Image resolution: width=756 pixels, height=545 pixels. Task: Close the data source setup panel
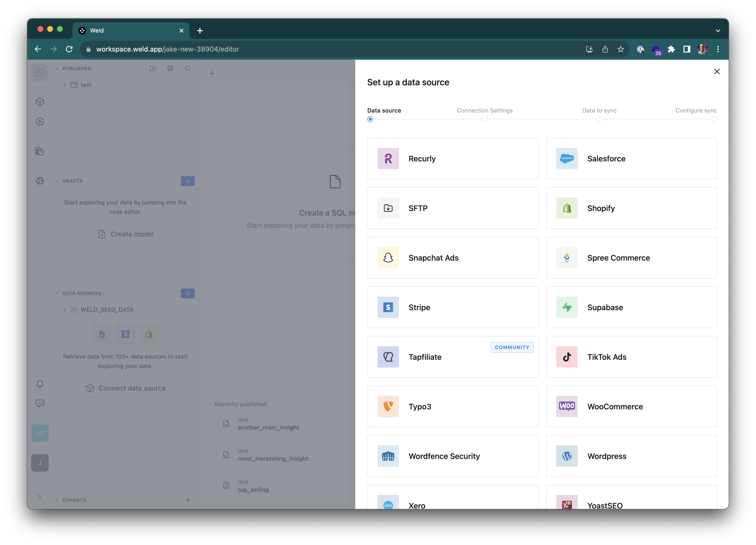point(717,72)
